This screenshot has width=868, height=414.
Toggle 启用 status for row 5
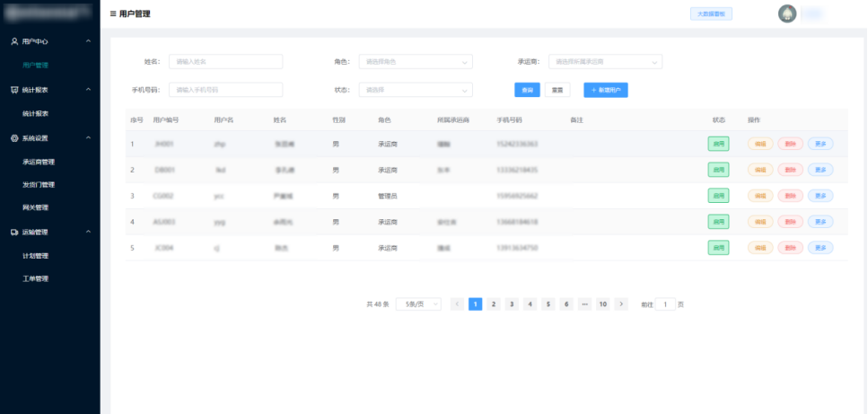[718, 248]
